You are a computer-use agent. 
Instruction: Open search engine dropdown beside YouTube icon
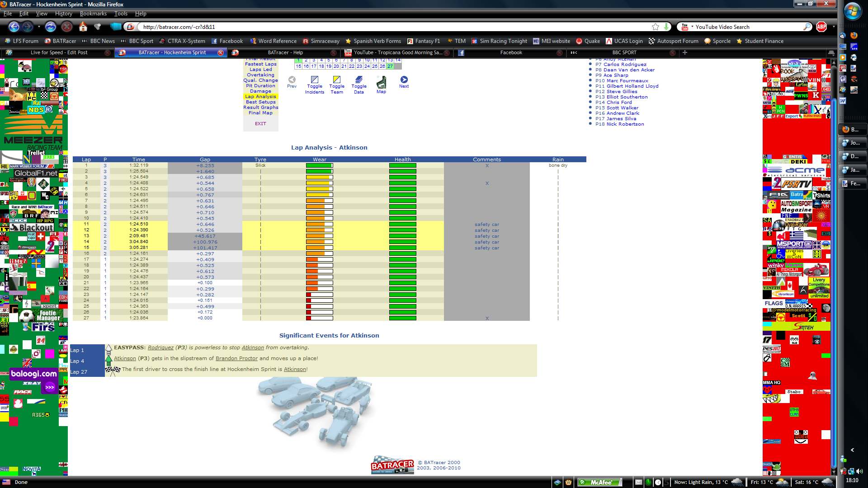(692, 27)
